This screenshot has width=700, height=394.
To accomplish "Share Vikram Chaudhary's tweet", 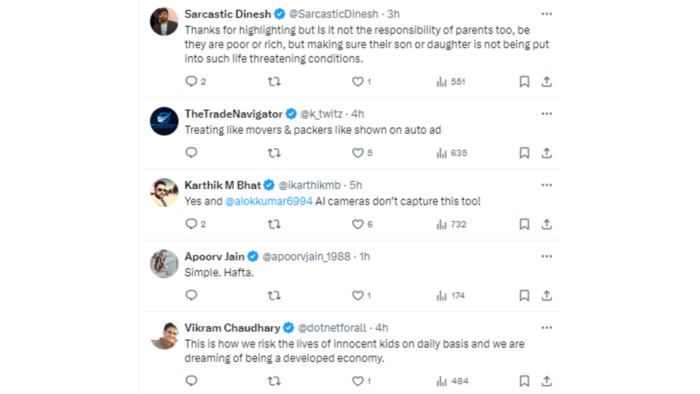I will pos(546,381).
